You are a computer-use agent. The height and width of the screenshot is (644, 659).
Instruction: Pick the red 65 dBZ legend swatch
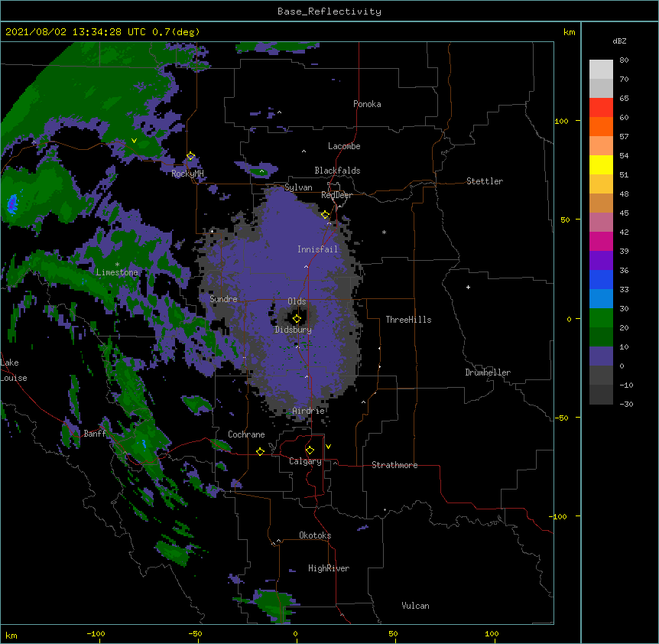tap(601, 107)
